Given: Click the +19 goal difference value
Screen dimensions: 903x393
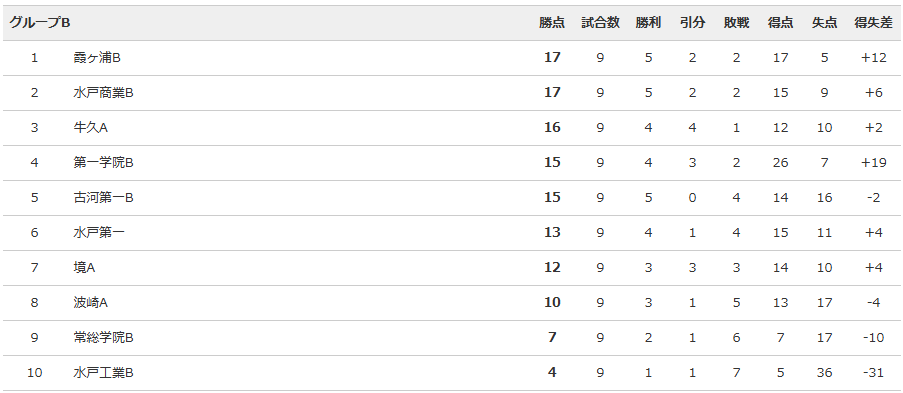Looking at the screenshot, I should click(x=873, y=163).
